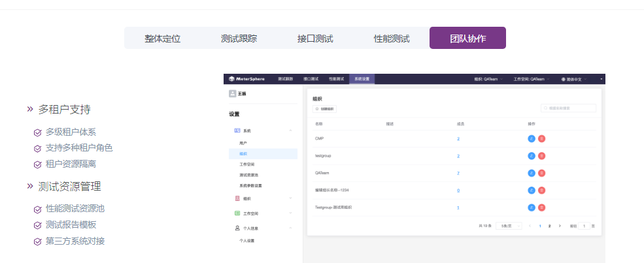Open the 组织: QATeam dropdown
The height and width of the screenshot is (263, 644).
[488, 79]
